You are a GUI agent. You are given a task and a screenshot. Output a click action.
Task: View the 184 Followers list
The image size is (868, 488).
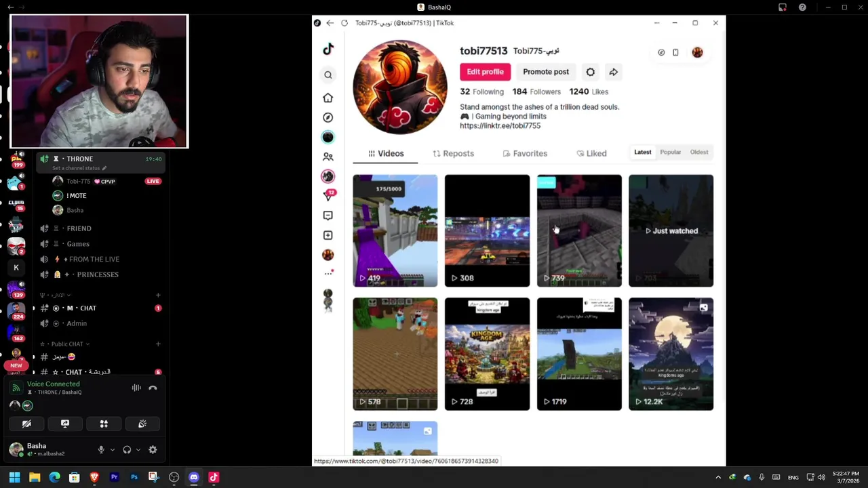[x=536, y=91]
